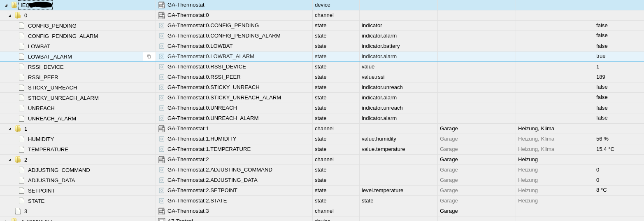
Task: Collapse the channel 1 tree node
Action: 10,129
